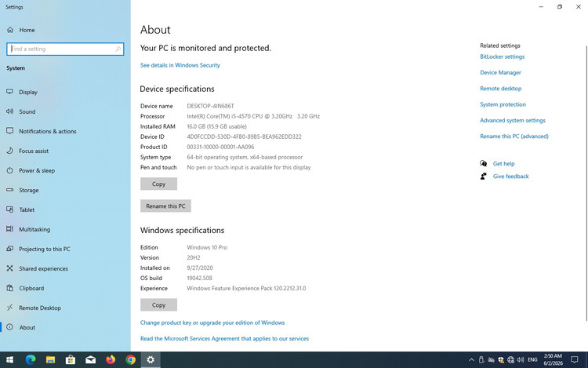Click the Shared experiences icon
588x368 pixels.
click(9, 268)
